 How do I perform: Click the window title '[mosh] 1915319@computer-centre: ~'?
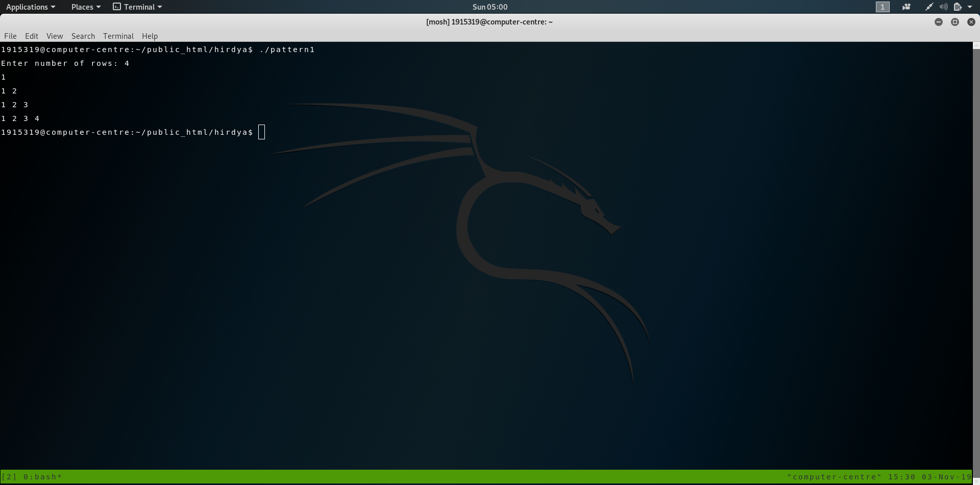click(x=489, y=22)
